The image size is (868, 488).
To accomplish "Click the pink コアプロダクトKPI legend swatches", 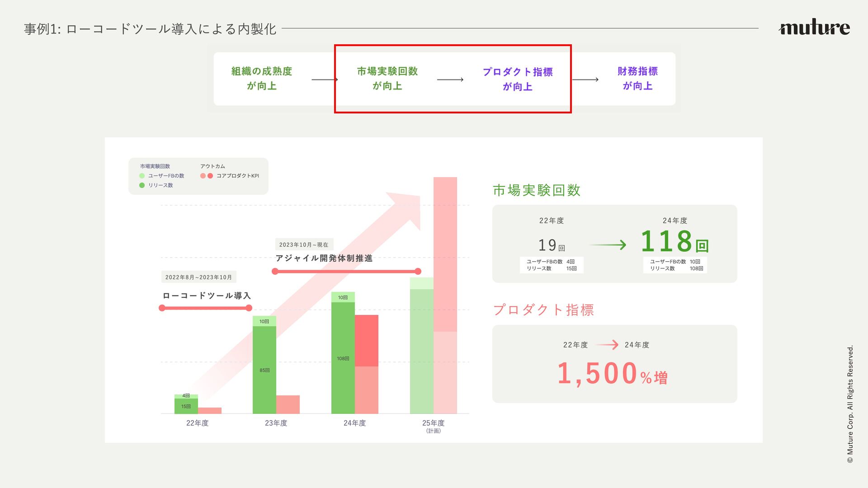I will (x=207, y=176).
